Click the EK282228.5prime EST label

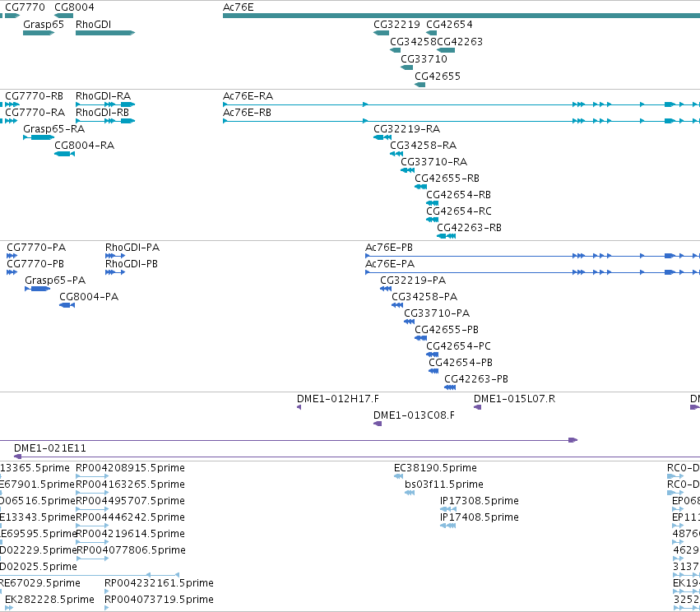click(49, 600)
